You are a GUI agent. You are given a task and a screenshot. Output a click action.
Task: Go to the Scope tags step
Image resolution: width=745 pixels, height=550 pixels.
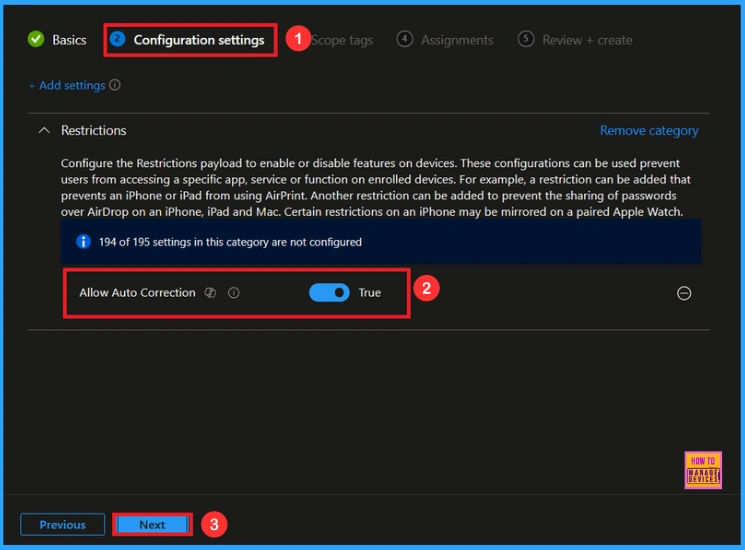click(x=342, y=40)
